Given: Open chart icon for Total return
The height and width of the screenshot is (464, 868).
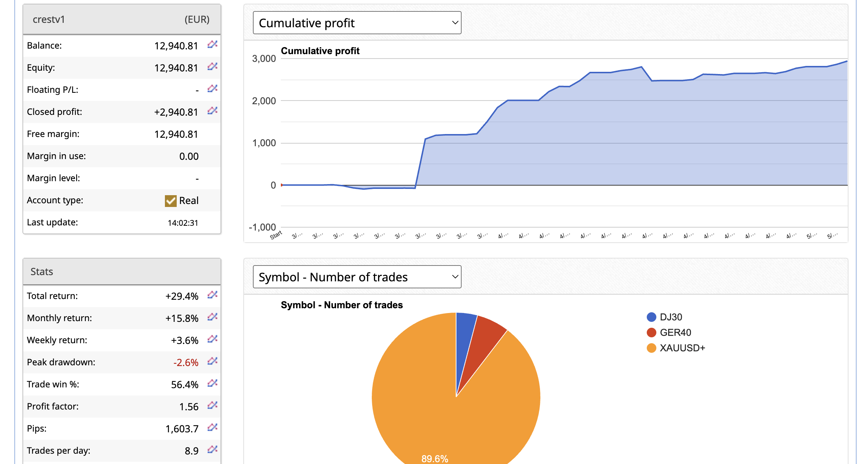Looking at the screenshot, I should pos(212,295).
